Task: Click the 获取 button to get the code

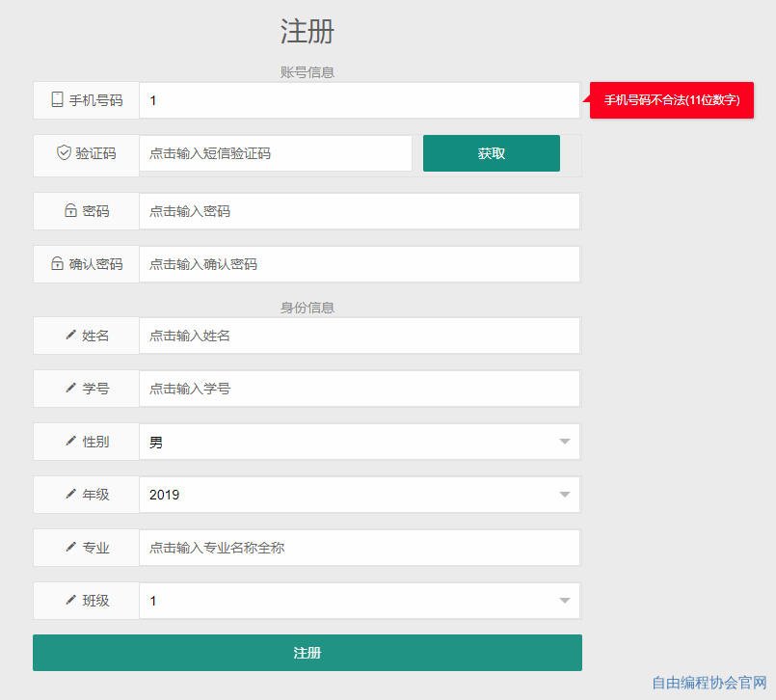Action: (492, 153)
